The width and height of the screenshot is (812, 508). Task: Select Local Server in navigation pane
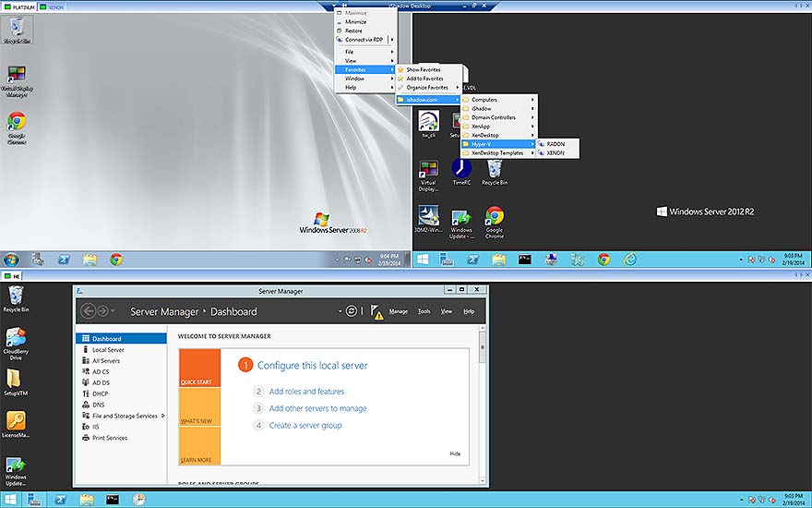(x=121, y=350)
